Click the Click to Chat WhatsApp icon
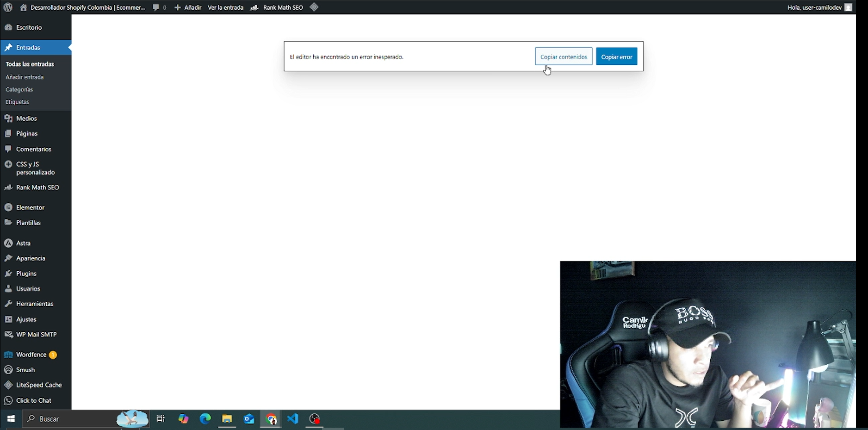The width and height of the screenshot is (868, 430). tap(8, 400)
